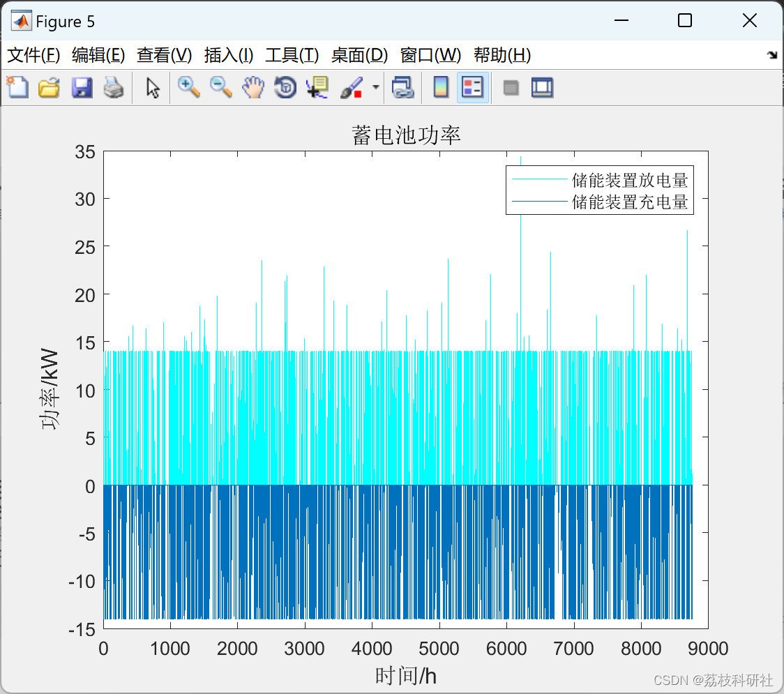
Task: Open the 编辑(E) menu
Action: click(98, 55)
